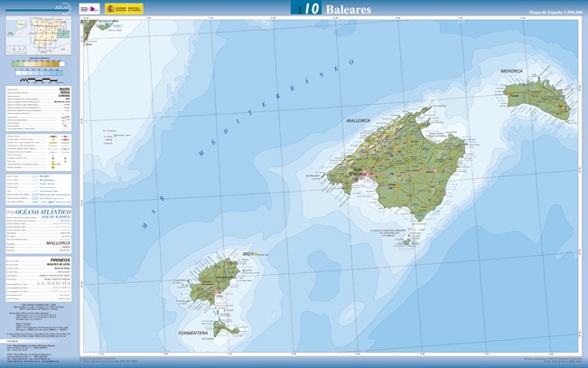Click OCÉANO ATLÁNTICO lettering sample in legend
Screen dimensions: 588x368
pos(45,210)
